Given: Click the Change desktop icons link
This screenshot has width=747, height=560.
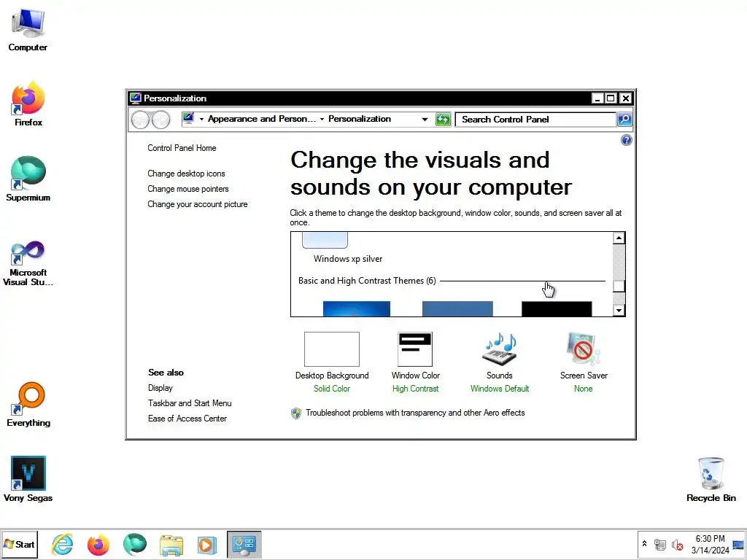Looking at the screenshot, I should click(x=186, y=174).
